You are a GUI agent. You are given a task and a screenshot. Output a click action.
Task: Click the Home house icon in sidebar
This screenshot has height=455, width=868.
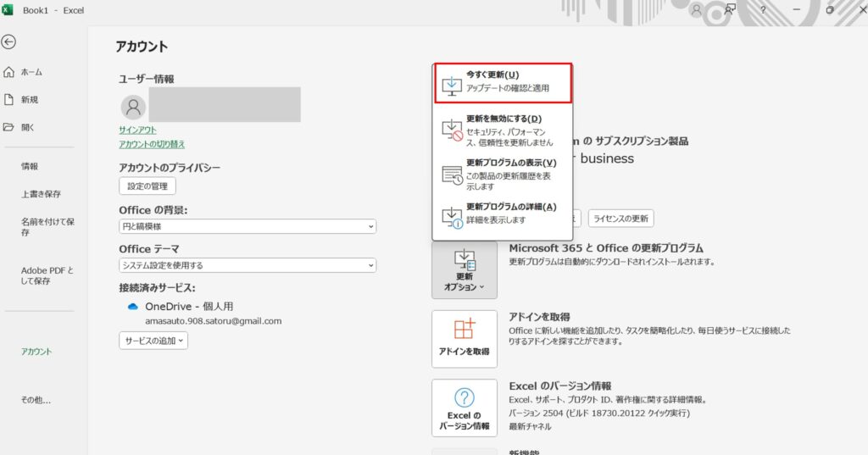coord(8,72)
